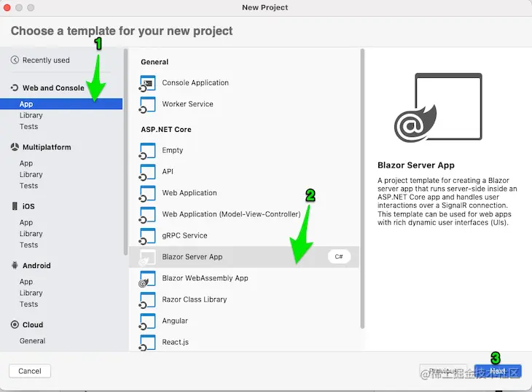Click the gRPC Service template icon
Screen dimensions: 532x392
click(148, 236)
